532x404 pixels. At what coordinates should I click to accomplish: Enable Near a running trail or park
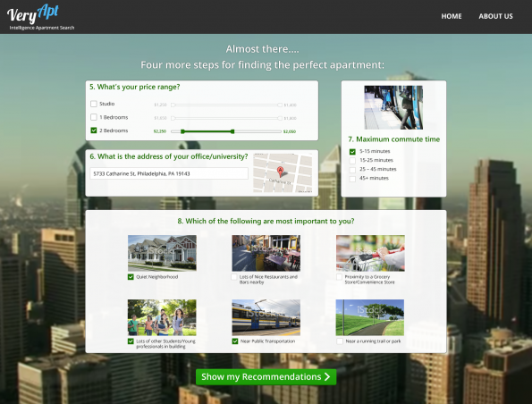coord(340,341)
